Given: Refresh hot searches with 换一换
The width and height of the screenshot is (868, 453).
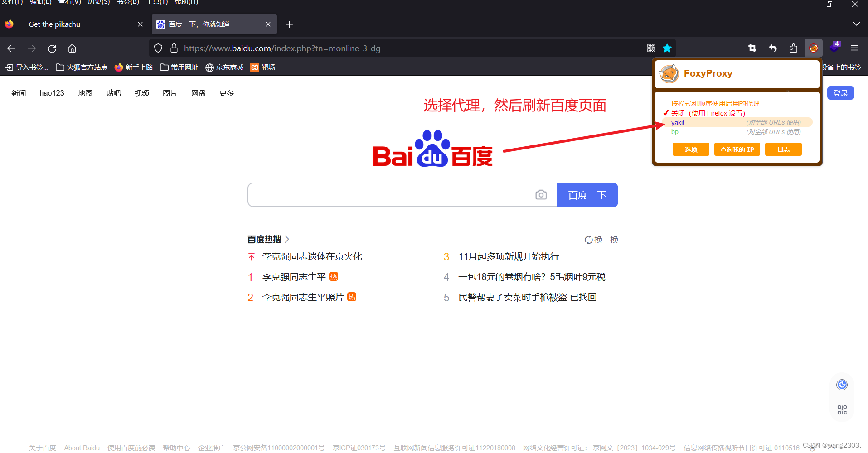Looking at the screenshot, I should pyautogui.click(x=601, y=240).
